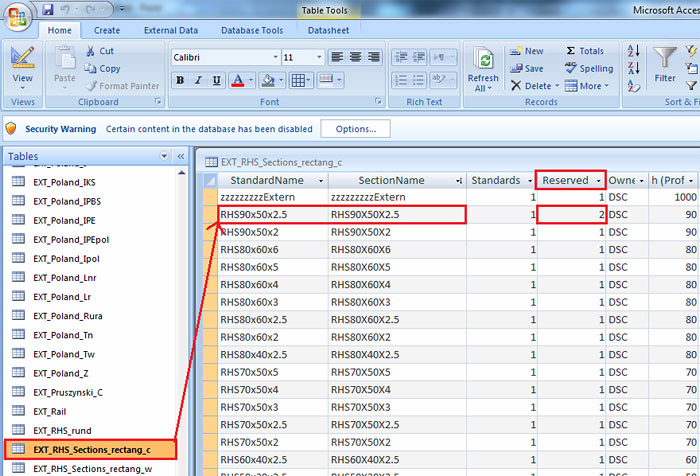Open the External Data tab
This screenshot has width=700, height=476.
[x=171, y=30]
